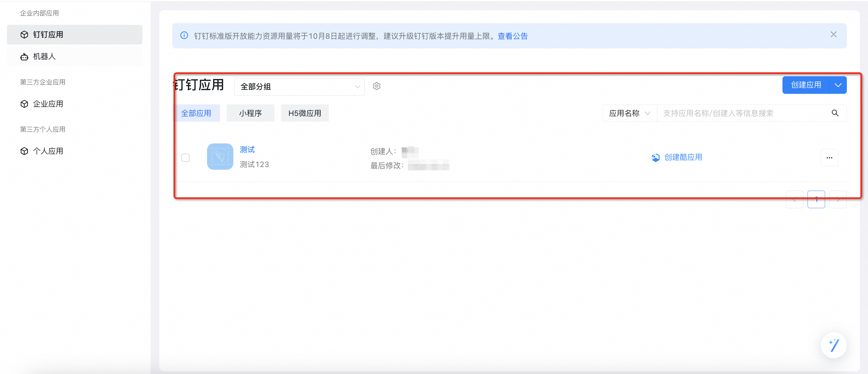The height and width of the screenshot is (374, 868).
Task: Click the 最后修改 label text
Action: click(x=387, y=165)
